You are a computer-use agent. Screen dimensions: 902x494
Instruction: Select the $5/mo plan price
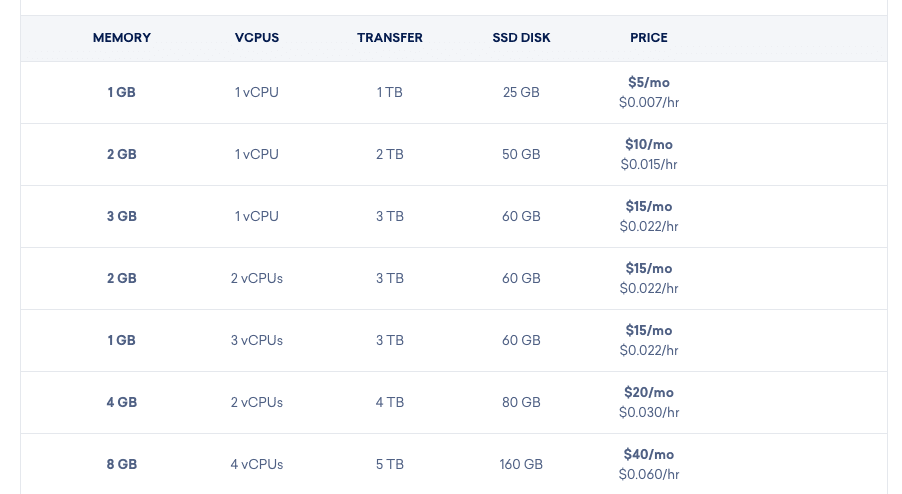click(x=649, y=82)
